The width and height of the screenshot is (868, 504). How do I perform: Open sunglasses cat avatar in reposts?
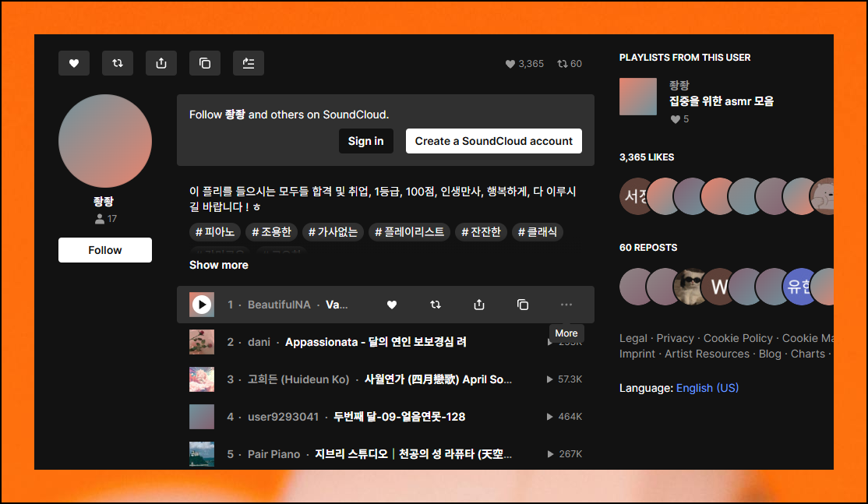tap(690, 287)
